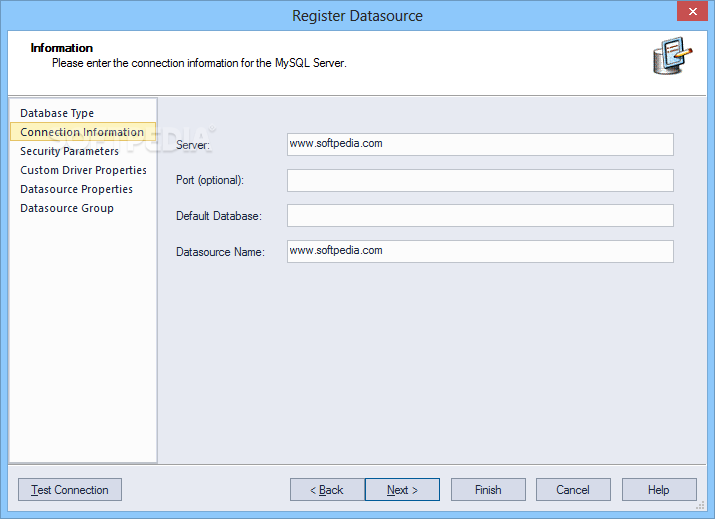Open Help for this dialog

(x=659, y=490)
